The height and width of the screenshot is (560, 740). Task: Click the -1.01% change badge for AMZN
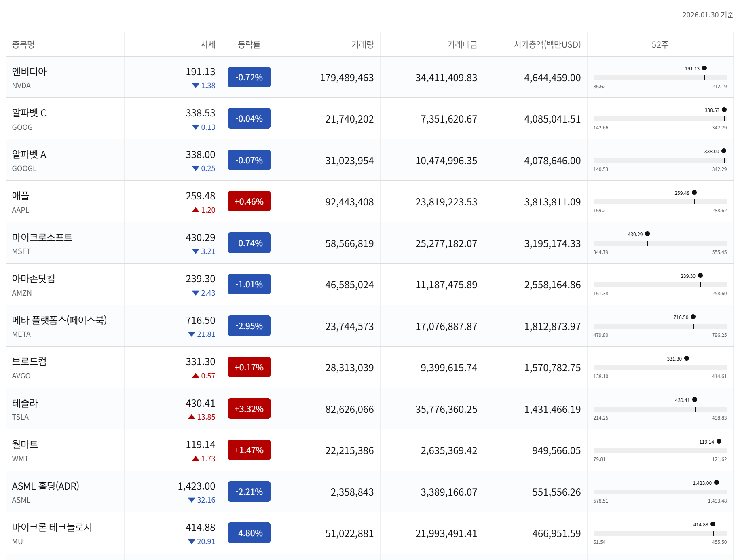[249, 284]
